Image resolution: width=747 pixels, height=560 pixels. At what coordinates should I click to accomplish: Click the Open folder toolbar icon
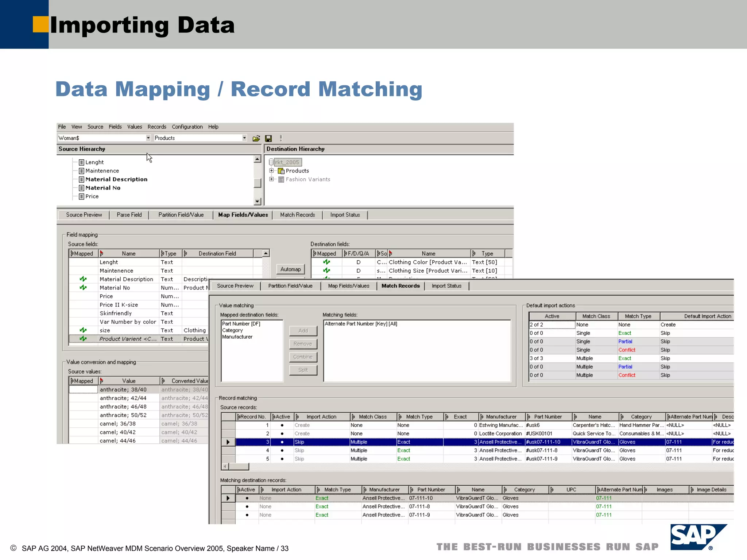(256, 138)
